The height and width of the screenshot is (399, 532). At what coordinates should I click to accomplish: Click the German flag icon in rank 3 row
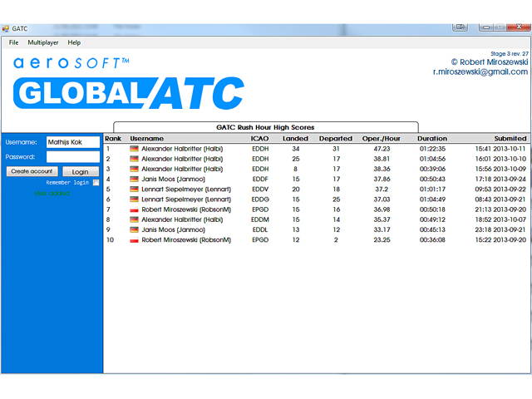[134, 169]
